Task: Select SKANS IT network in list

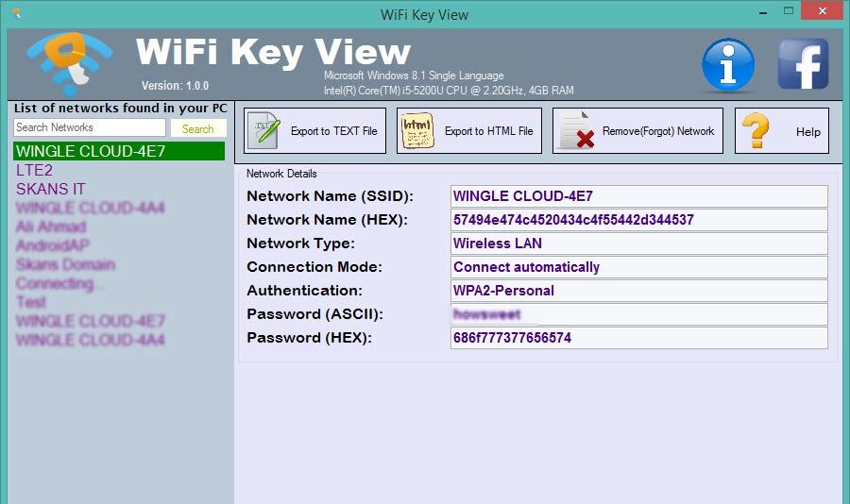Action: coord(50,189)
